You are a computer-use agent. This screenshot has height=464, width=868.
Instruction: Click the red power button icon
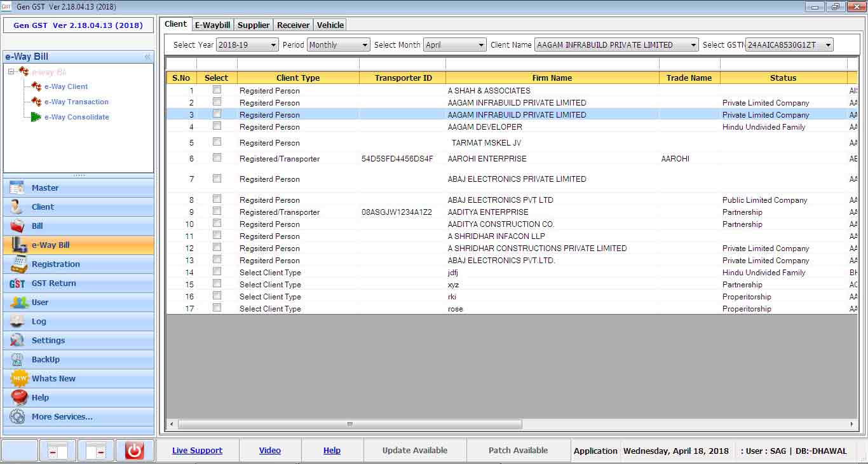134,451
